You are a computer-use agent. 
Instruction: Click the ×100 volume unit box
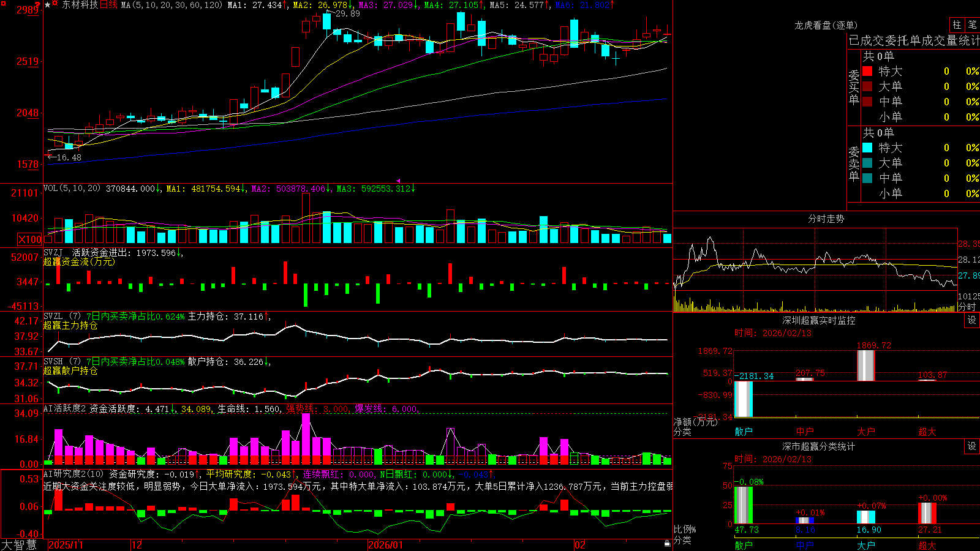tap(30, 239)
